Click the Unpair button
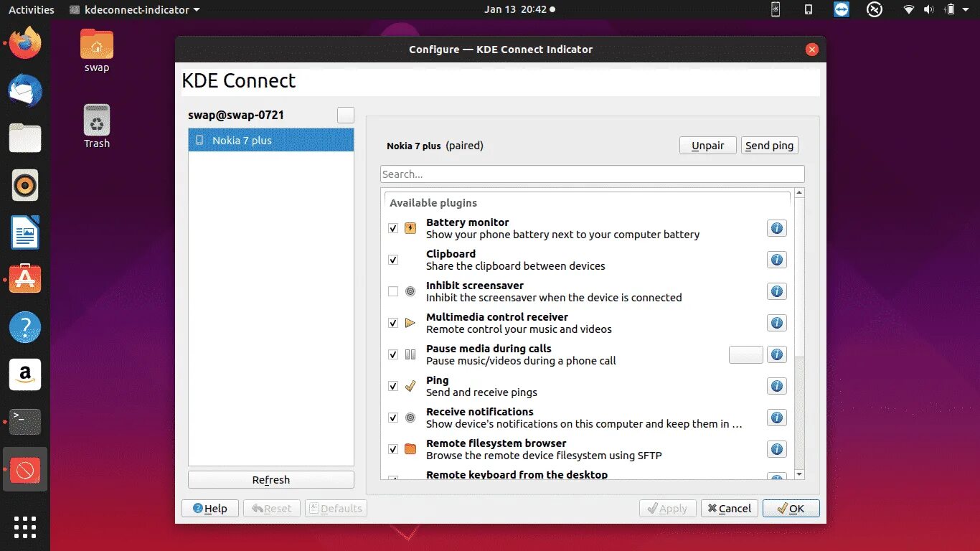Viewport: 980px width, 551px height. [708, 145]
